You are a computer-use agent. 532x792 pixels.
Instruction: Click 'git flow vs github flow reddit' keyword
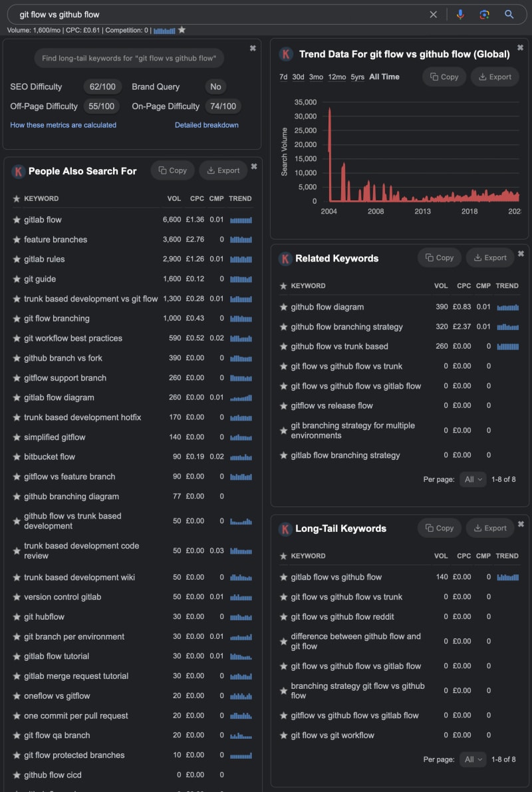click(x=342, y=617)
